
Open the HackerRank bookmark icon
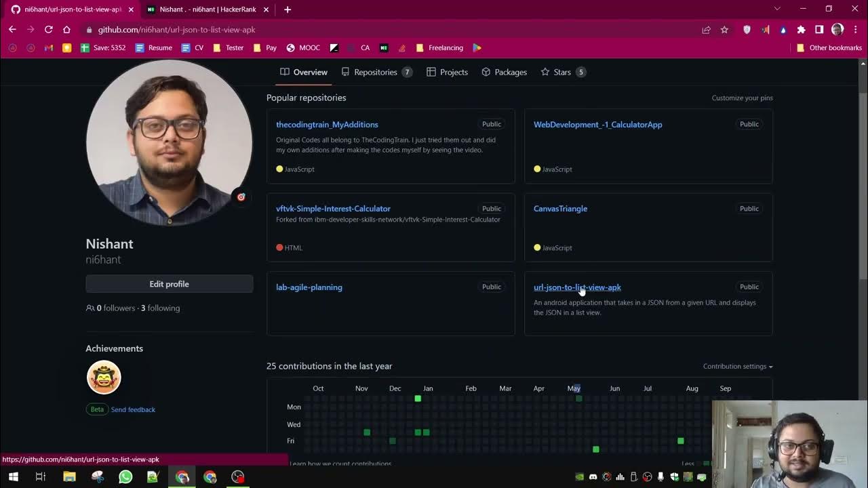[x=384, y=48]
